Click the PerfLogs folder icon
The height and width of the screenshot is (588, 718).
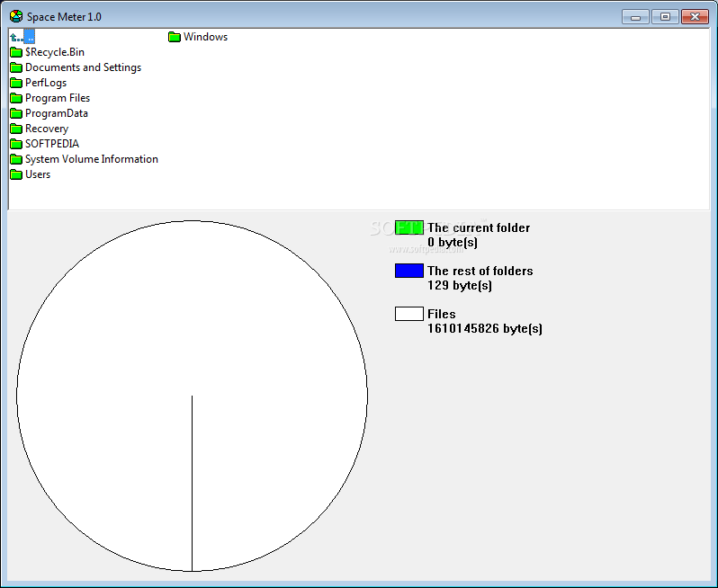pos(16,83)
